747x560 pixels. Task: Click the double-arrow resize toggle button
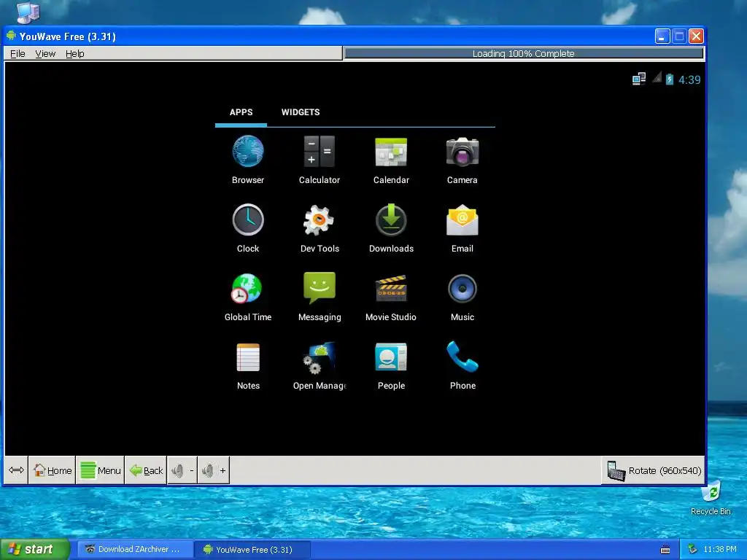click(16, 470)
